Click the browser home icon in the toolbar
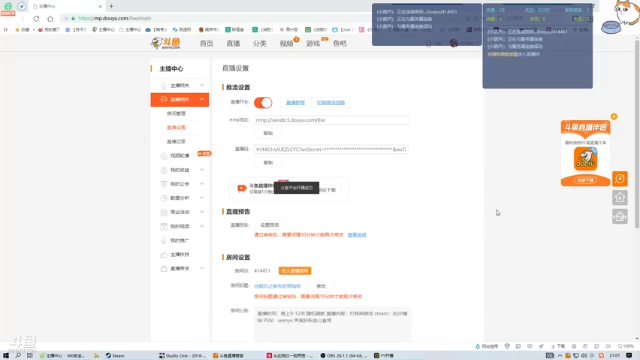 [50, 18]
